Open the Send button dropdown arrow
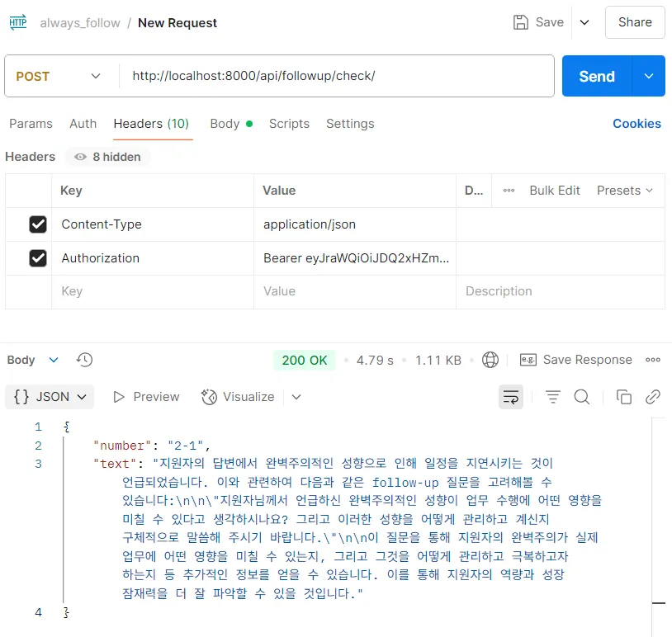 click(649, 76)
